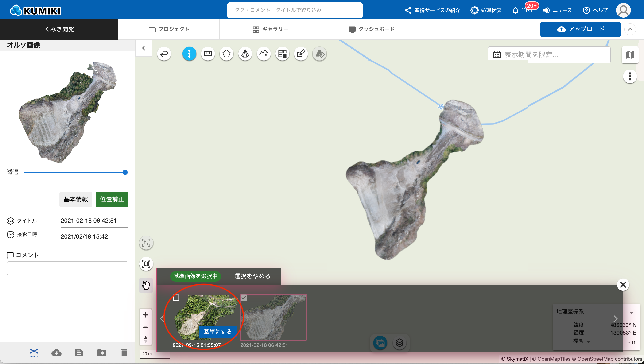Open the ダッシュボード tab
This screenshot has height=364, width=644.
point(372,29)
